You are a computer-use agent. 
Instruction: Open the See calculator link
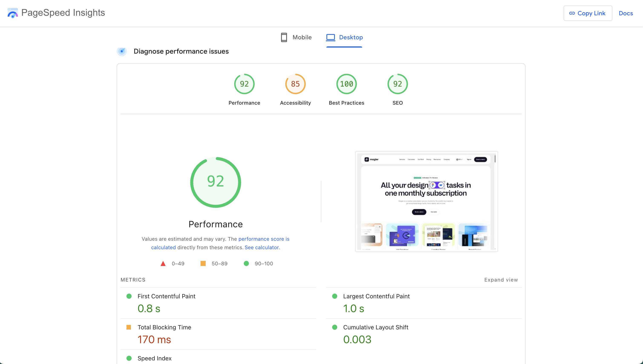point(262,247)
